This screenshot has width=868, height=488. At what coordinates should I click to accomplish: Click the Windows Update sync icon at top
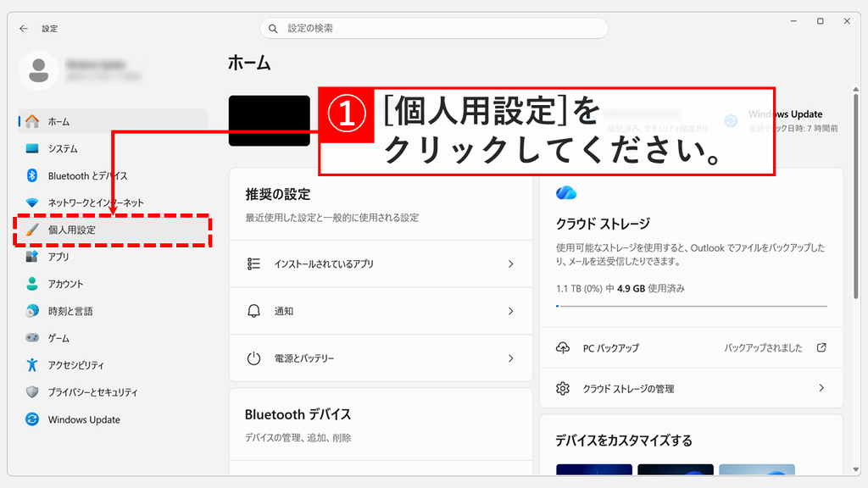tap(731, 120)
